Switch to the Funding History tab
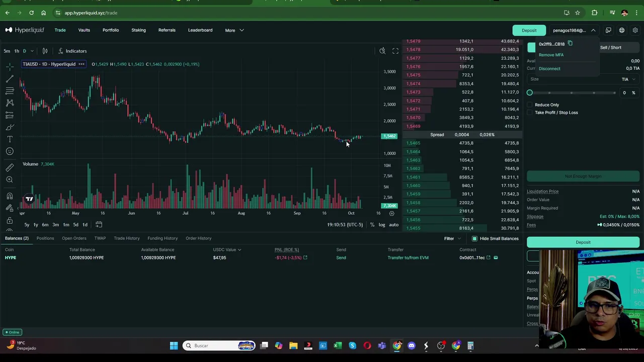This screenshot has width=644, height=362. tap(163, 238)
